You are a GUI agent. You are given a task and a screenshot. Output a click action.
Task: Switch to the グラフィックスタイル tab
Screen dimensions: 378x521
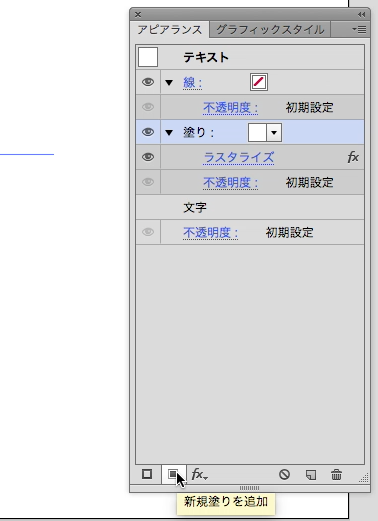point(270,30)
